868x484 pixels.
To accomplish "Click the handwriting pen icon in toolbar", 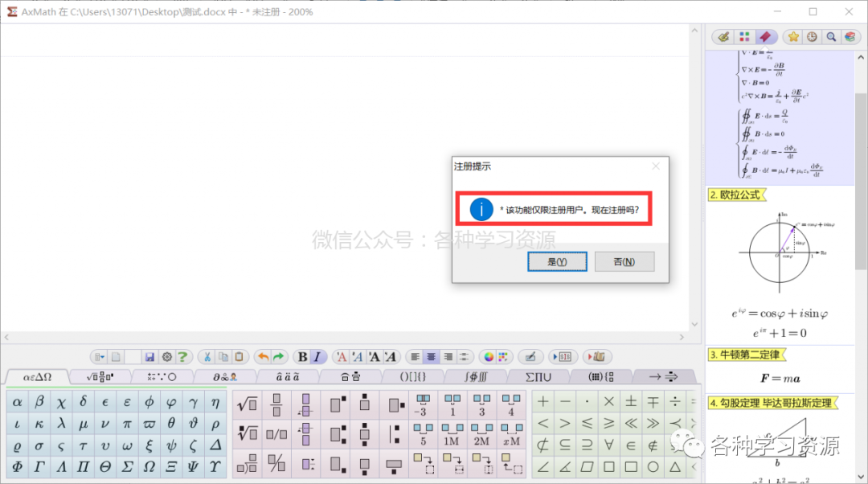I will point(530,357).
